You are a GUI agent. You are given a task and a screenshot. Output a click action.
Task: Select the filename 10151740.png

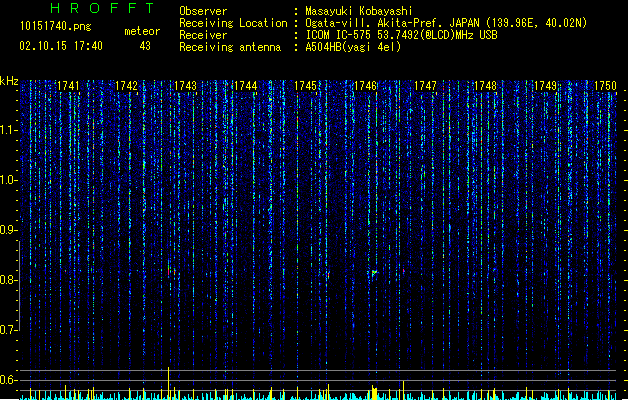pyautogui.click(x=55, y=26)
